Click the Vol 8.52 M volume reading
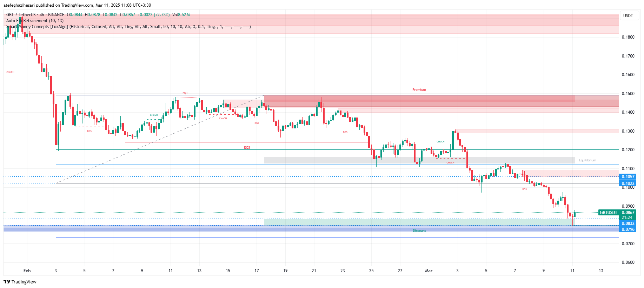The width and height of the screenshot is (644, 288). click(x=181, y=15)
